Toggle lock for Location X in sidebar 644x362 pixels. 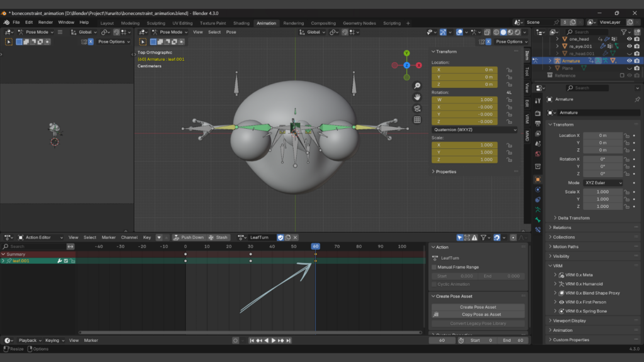tap(509, 70)
